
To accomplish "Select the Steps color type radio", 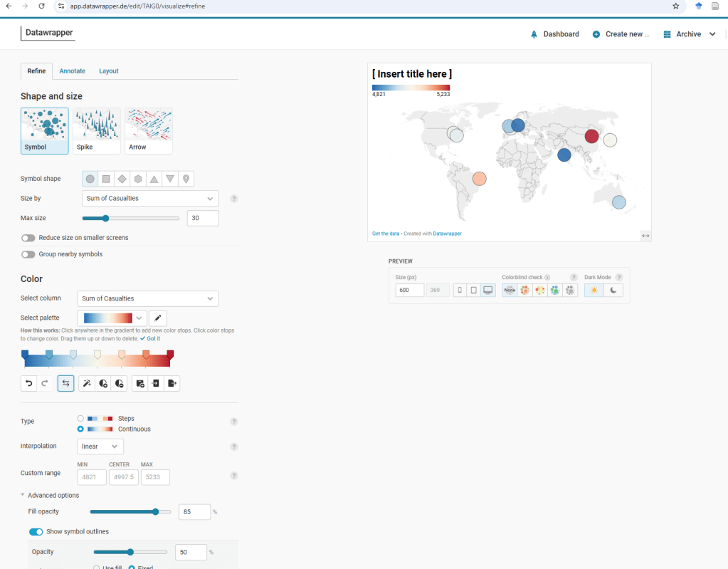I will pos(80,419).
